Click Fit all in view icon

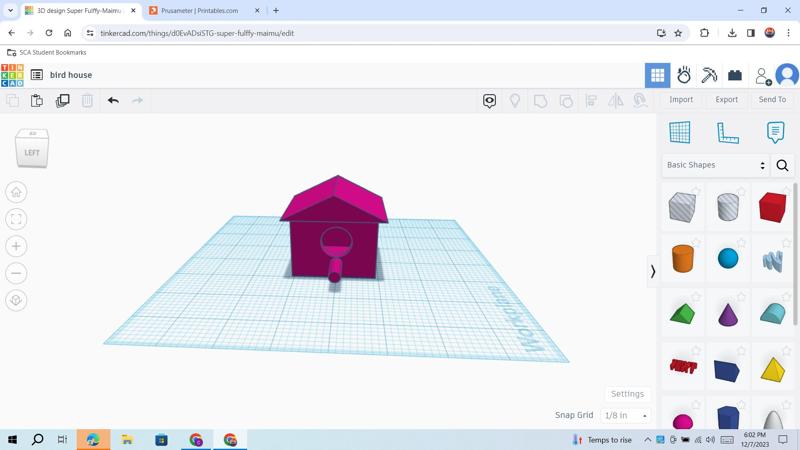(16, 219)
